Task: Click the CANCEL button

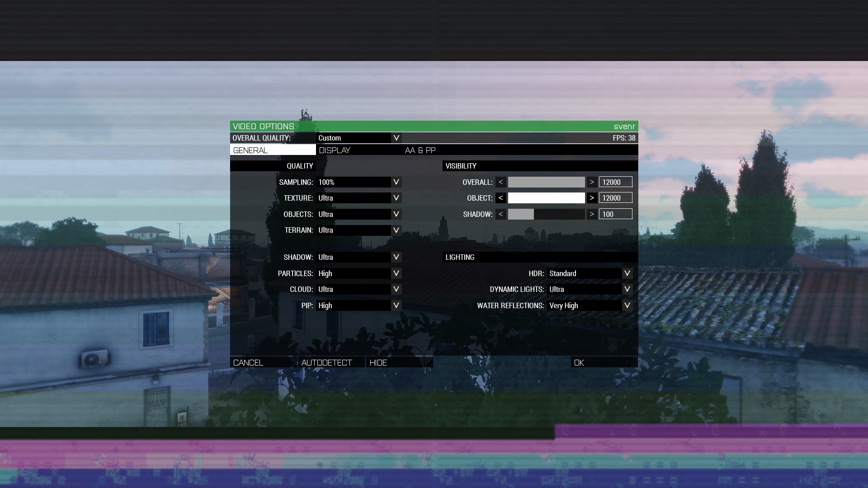Action: [264, 362]
